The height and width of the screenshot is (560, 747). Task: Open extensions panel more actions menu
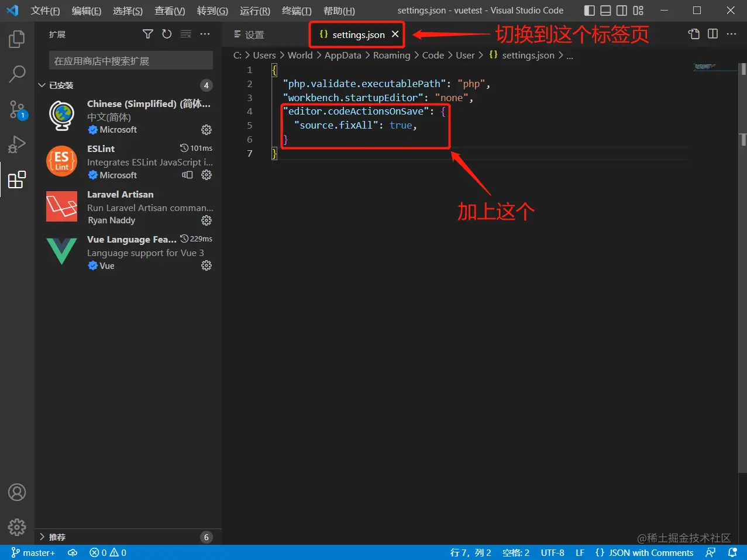coord(205,34)
